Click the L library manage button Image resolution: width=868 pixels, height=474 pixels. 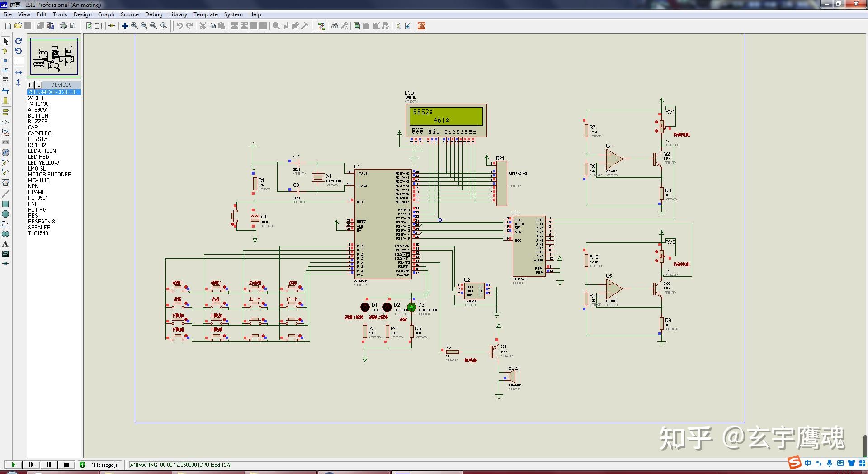(38, 85)
